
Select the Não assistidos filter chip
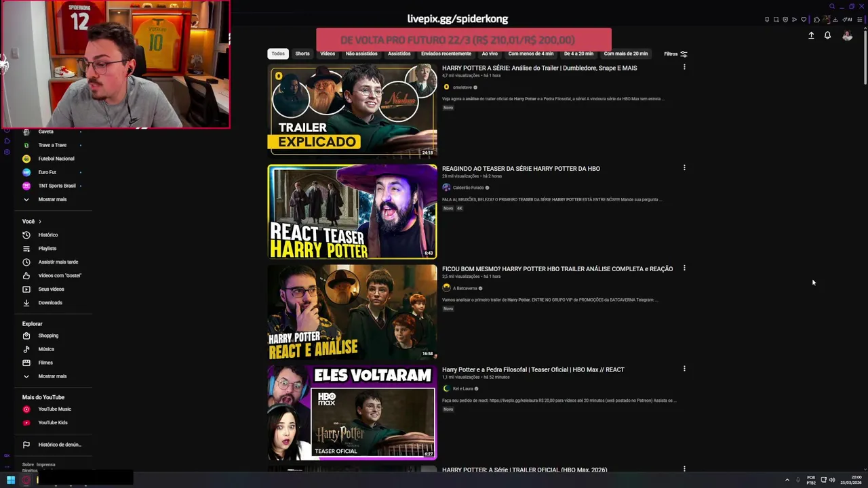click(361, 54)
